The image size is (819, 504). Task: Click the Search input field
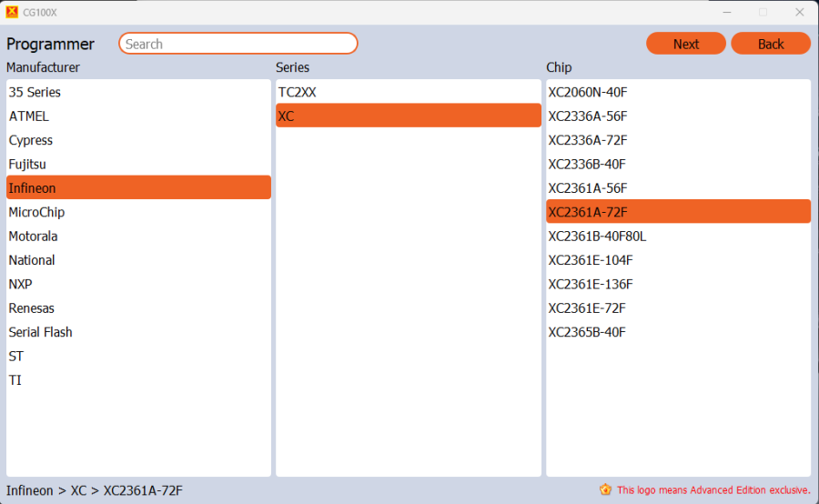pyautogui.click(x=238, y=44)
